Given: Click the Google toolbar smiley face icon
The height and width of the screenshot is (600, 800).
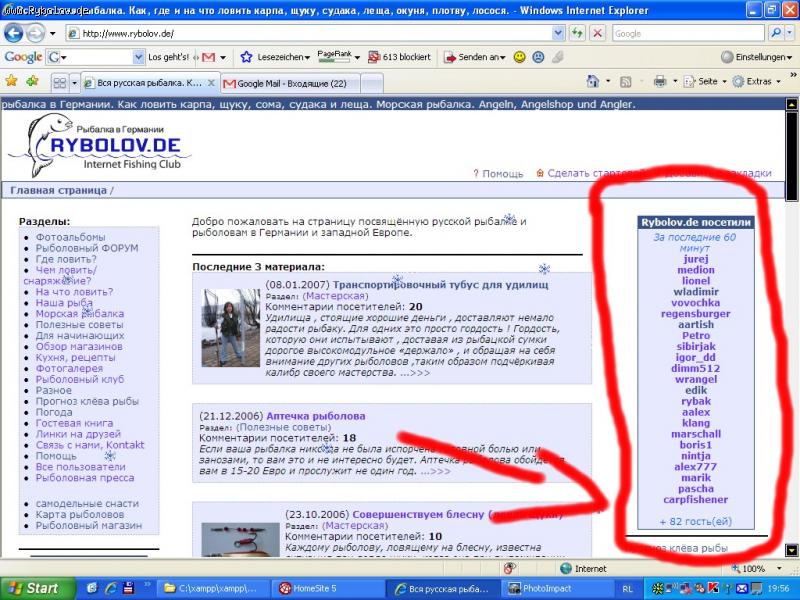Looking at the screenshot, I should point(520,57).
